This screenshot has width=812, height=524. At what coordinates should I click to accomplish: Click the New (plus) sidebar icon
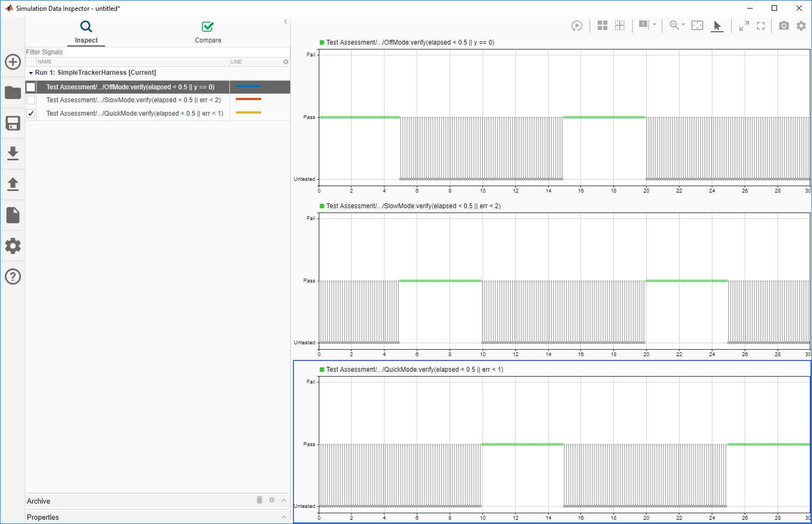13,62
